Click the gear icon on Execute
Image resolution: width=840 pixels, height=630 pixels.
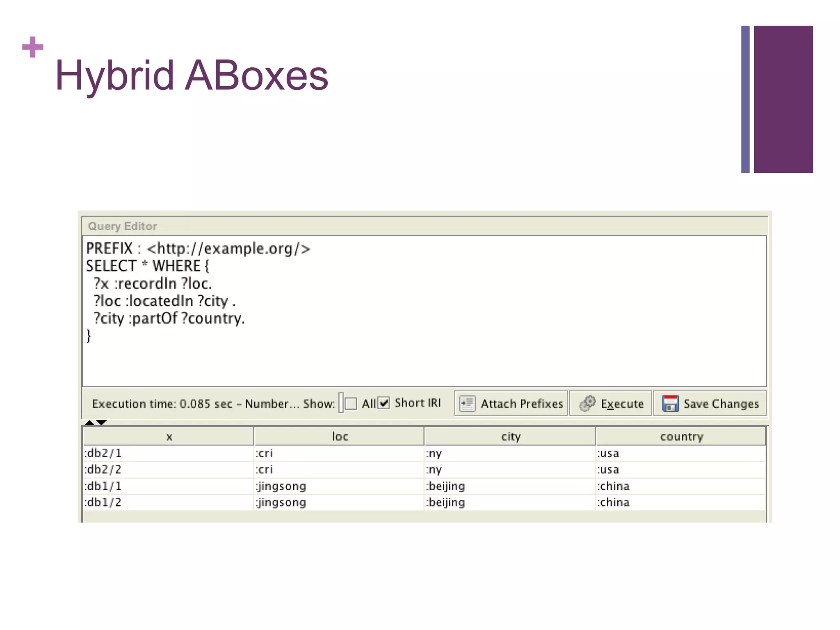click(587, 403)
